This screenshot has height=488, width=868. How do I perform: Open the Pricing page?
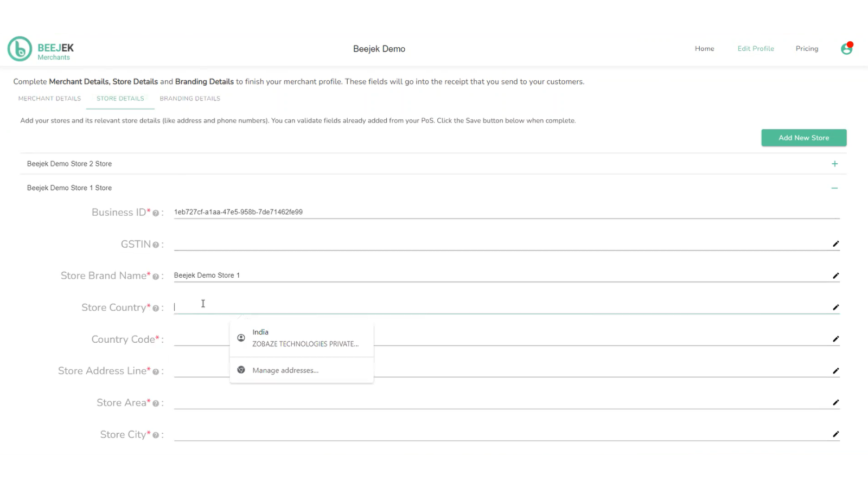[x=807, y=48]
